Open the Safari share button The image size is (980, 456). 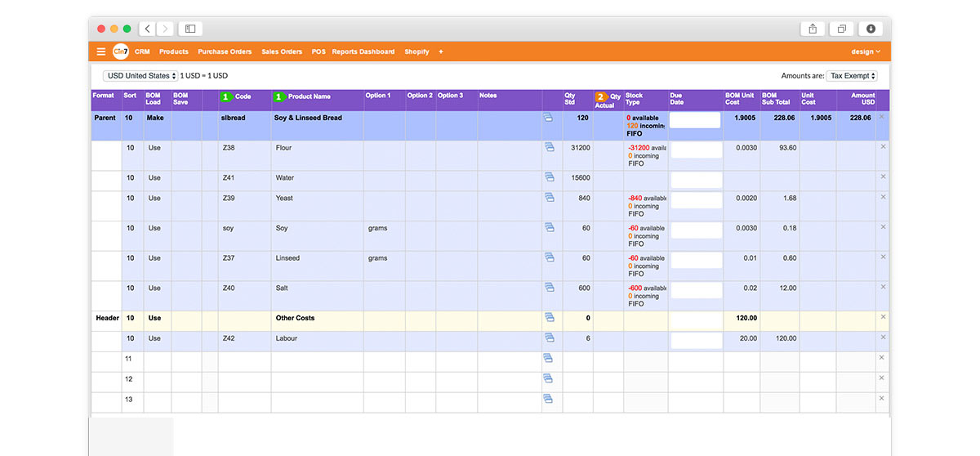coord(813,29)
